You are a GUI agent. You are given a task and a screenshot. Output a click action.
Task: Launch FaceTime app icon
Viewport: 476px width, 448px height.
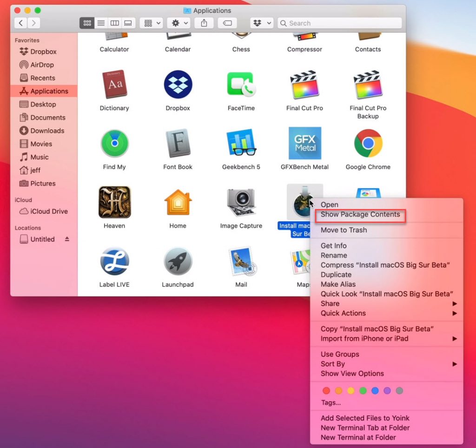point(241,85)
